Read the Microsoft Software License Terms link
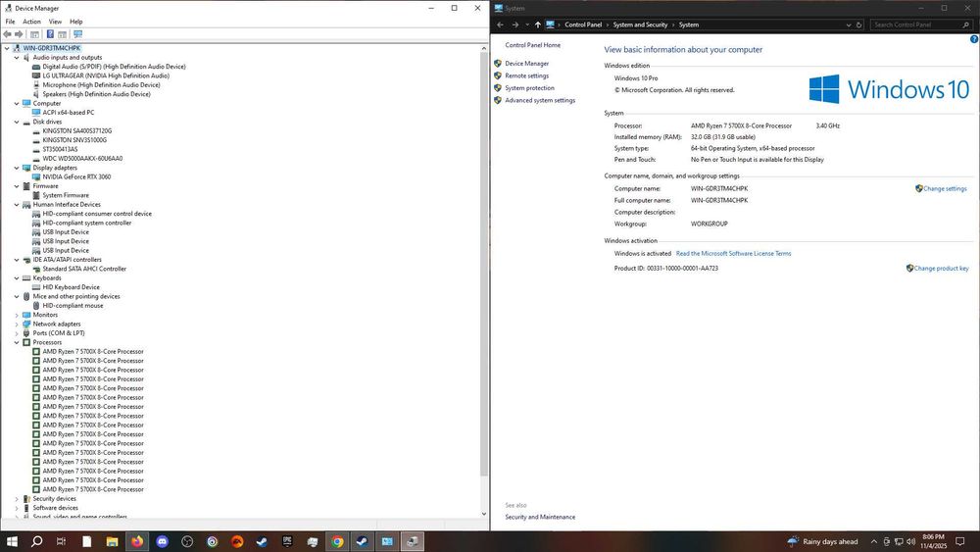This screenshot has width=980, height=552. tap(733, 254)
